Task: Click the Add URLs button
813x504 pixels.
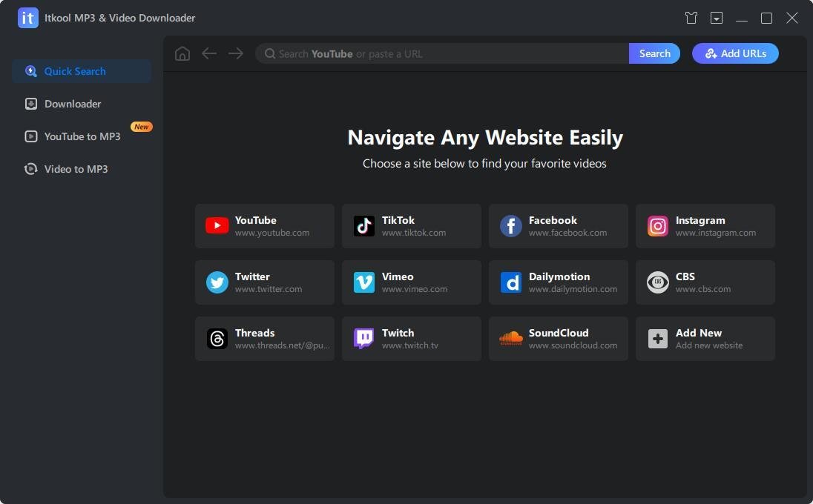Action: tap(734, 53)
